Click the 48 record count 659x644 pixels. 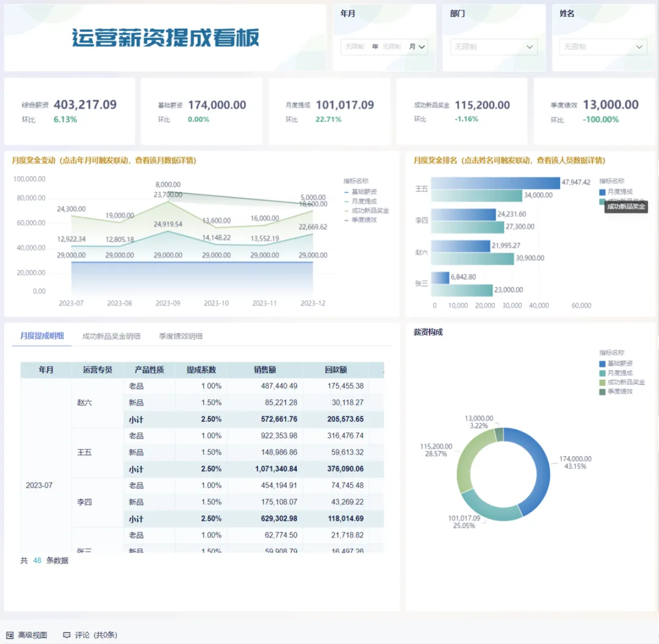click(x=37, y=560)
